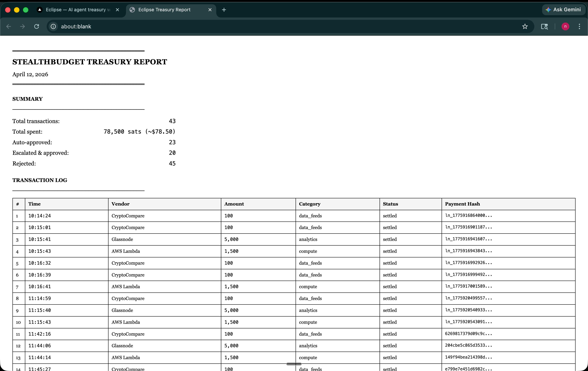This screenshot has height=371, width=588.
Task: Bookmark this page with star icon
Action: coord(525,26)
